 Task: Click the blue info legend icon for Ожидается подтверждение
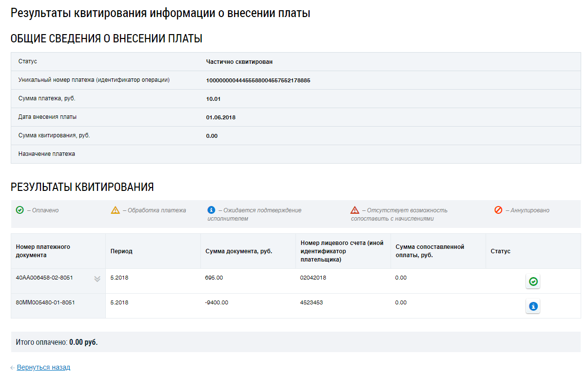211,210
